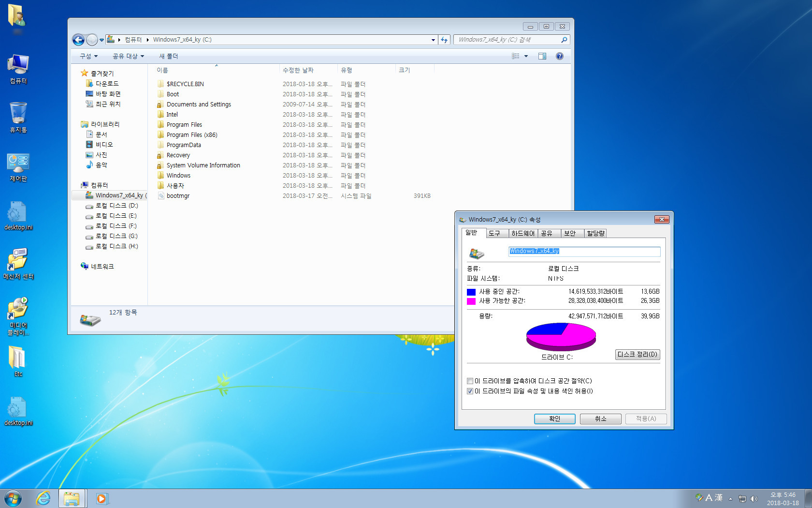Toggle the file indexing checkbox

[x=470, y=391]
